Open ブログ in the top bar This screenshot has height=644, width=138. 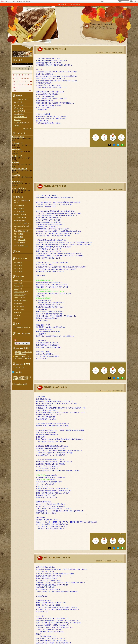click(x=7, y=1)
